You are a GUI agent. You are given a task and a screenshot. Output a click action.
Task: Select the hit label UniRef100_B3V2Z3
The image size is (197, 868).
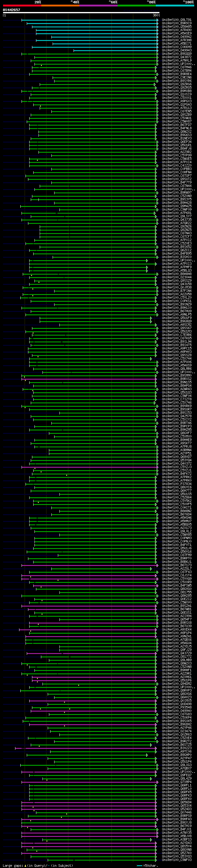pos(176,748)
